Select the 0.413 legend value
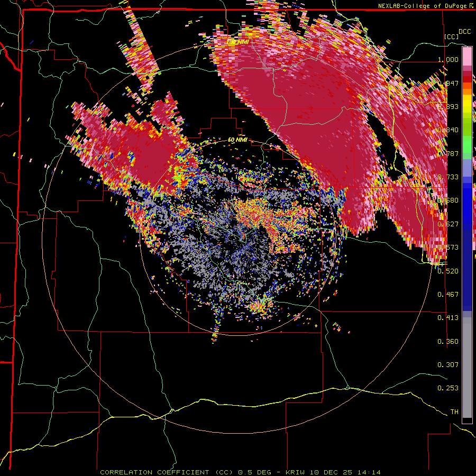476x476 pixels. [x=448, y=317]
